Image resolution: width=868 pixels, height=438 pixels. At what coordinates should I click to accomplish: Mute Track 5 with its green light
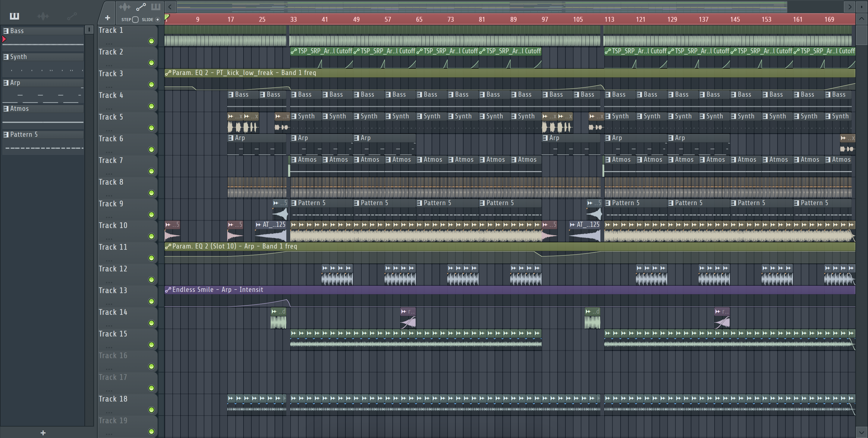[151, 128]
